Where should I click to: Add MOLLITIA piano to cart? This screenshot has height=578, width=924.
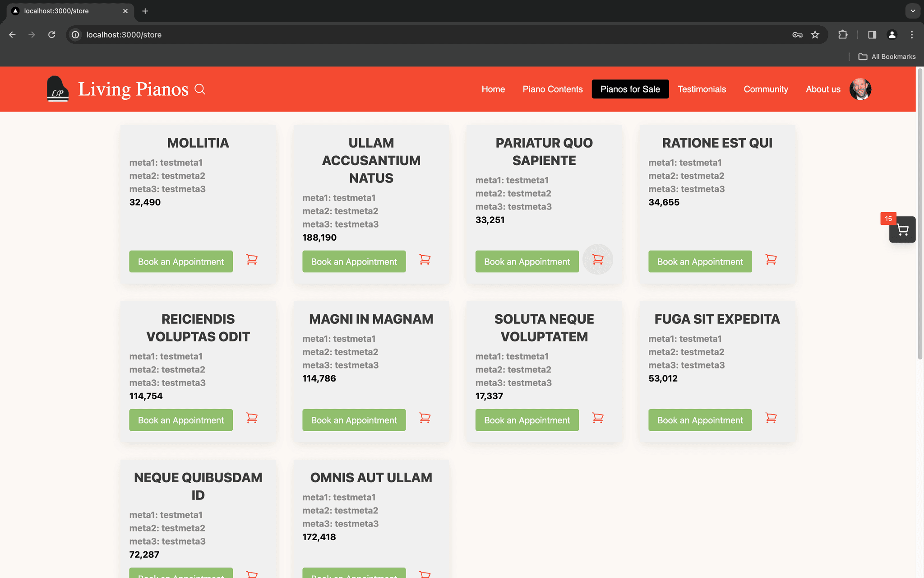(252, 260)
